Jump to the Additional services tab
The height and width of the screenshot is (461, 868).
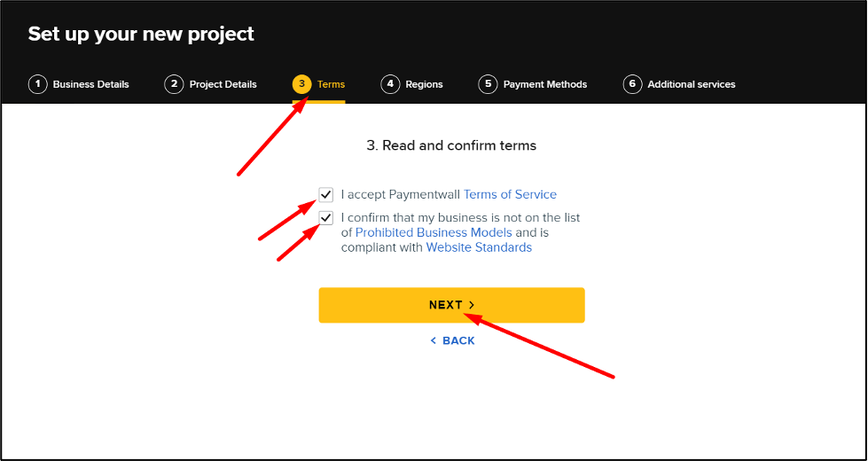pos(692,84)
